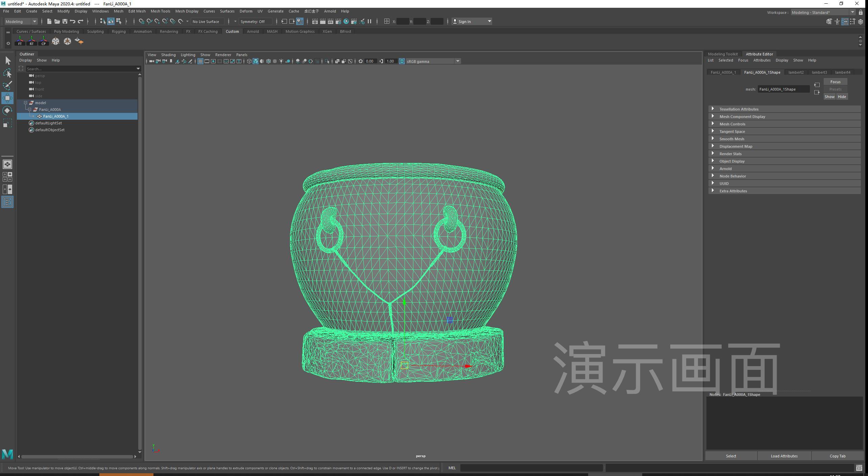Expand the Tessellation Attributes section
The height and width of the screenshot is (476, 868).
[784, 109]
